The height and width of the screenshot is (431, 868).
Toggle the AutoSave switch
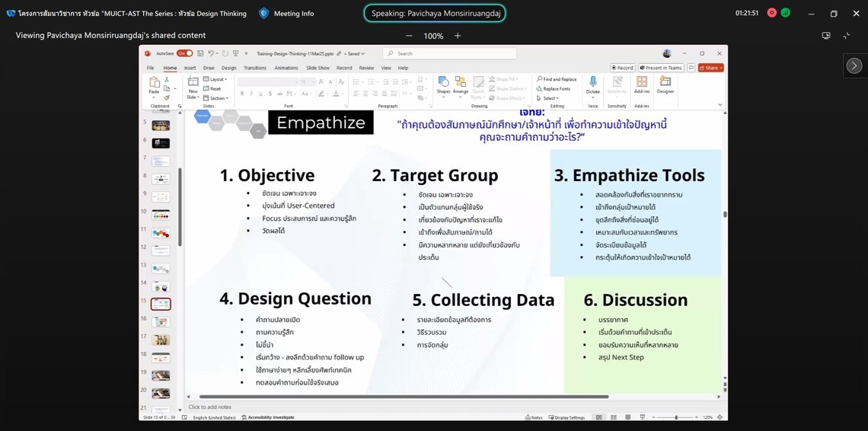[184, 53]
